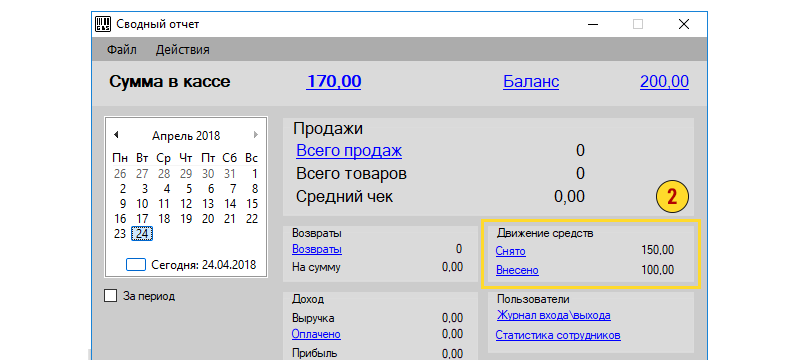The width and height of the screenshot is (800, 360).
Task: Select April 18 in the calendar
Action: (164, 219)
